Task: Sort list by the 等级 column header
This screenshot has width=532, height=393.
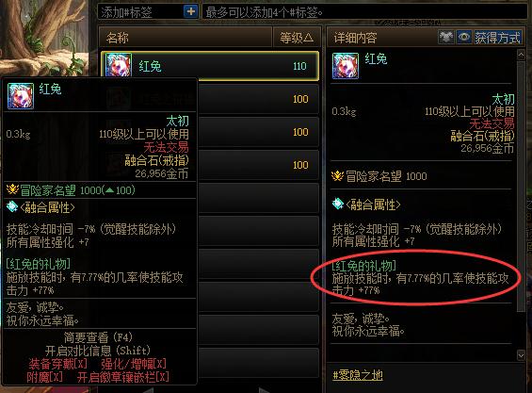Action: pos(297,38)
